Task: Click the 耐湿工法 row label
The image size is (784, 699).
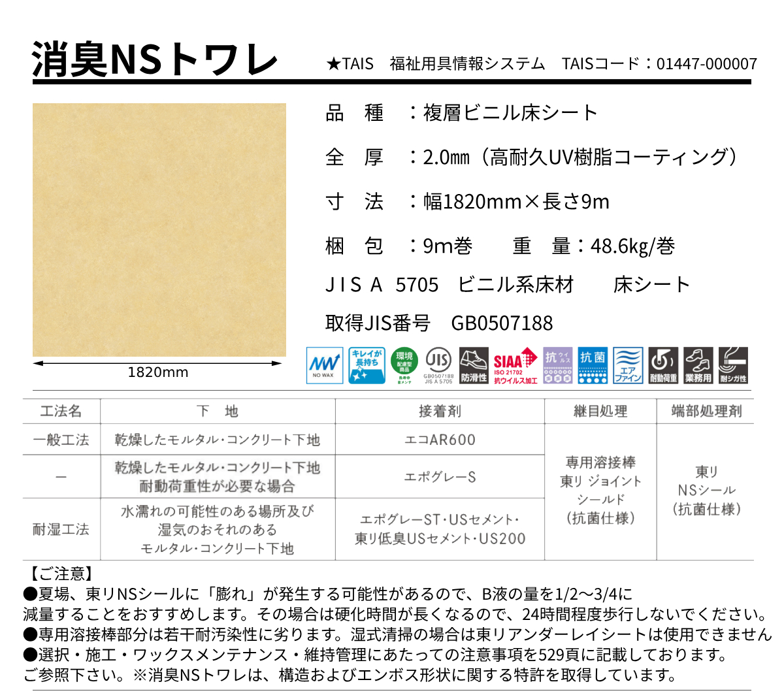Action: [x=61, y=529]
